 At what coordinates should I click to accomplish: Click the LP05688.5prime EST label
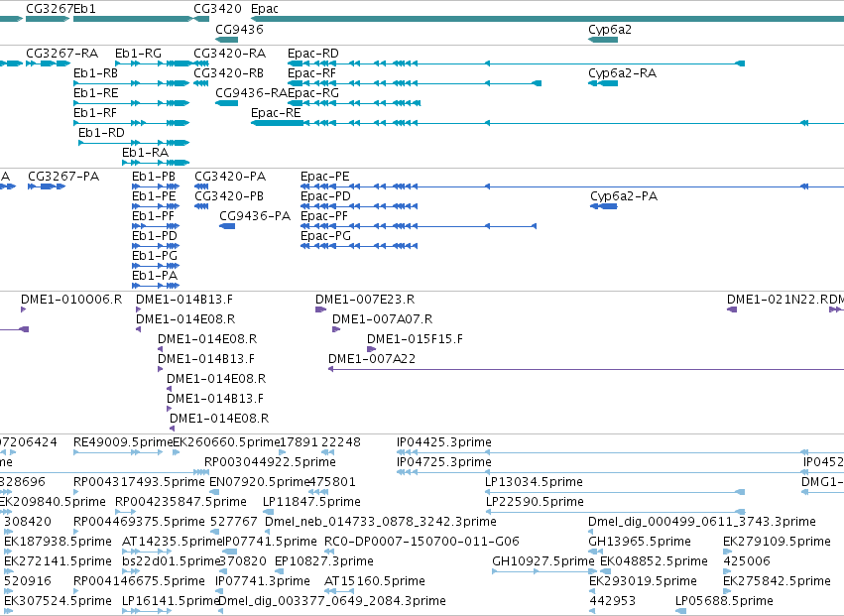tap(724, 602)
